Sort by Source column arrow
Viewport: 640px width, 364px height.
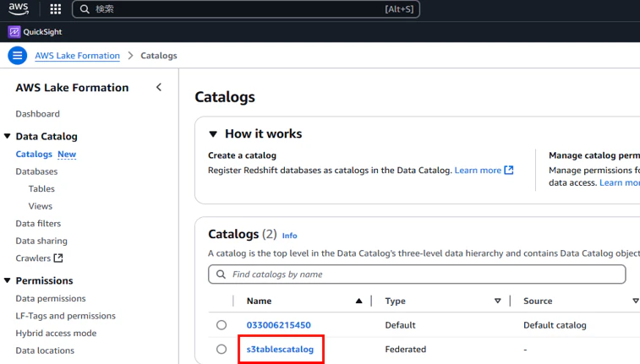pyautogui.click(x=636, y=301)
